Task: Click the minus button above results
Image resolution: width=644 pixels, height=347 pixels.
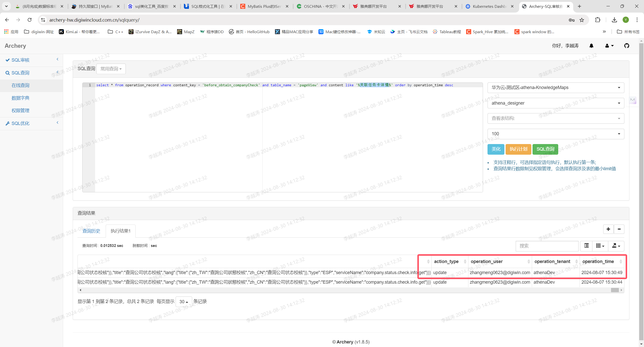Action: click(619, 229)
